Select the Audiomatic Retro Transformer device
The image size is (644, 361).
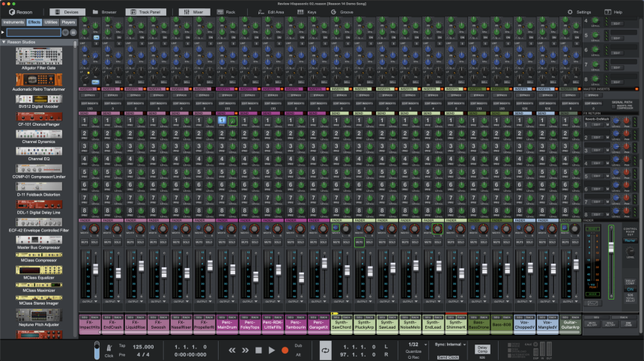[39, 82]
